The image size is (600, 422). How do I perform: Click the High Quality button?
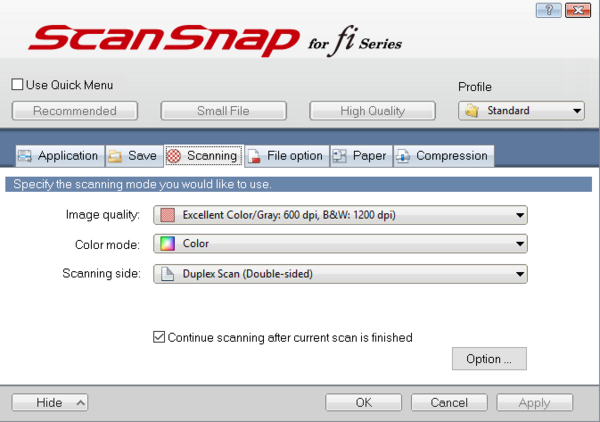[x=372, y=111]
